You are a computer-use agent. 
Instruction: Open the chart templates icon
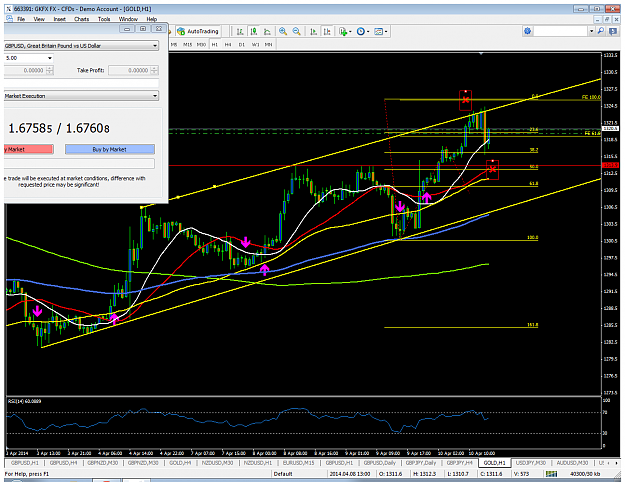point(378,31)
